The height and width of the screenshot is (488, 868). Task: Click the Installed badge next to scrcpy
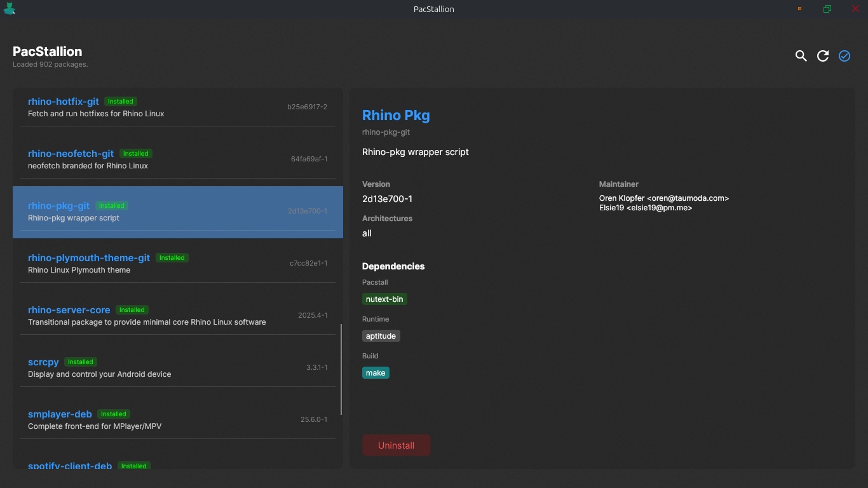[81, 362]
